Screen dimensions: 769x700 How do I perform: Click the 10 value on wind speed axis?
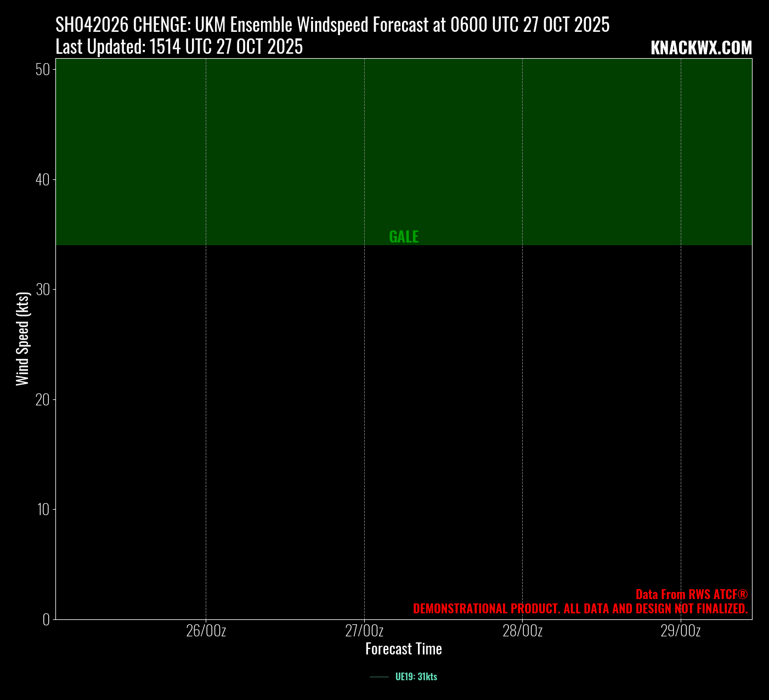pos(43,510)
